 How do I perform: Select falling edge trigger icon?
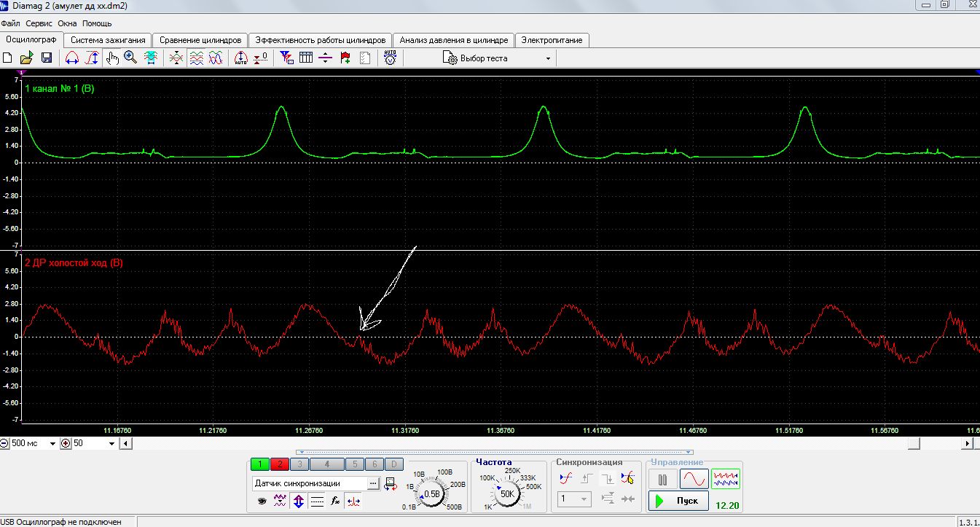[x=608, y=478]
